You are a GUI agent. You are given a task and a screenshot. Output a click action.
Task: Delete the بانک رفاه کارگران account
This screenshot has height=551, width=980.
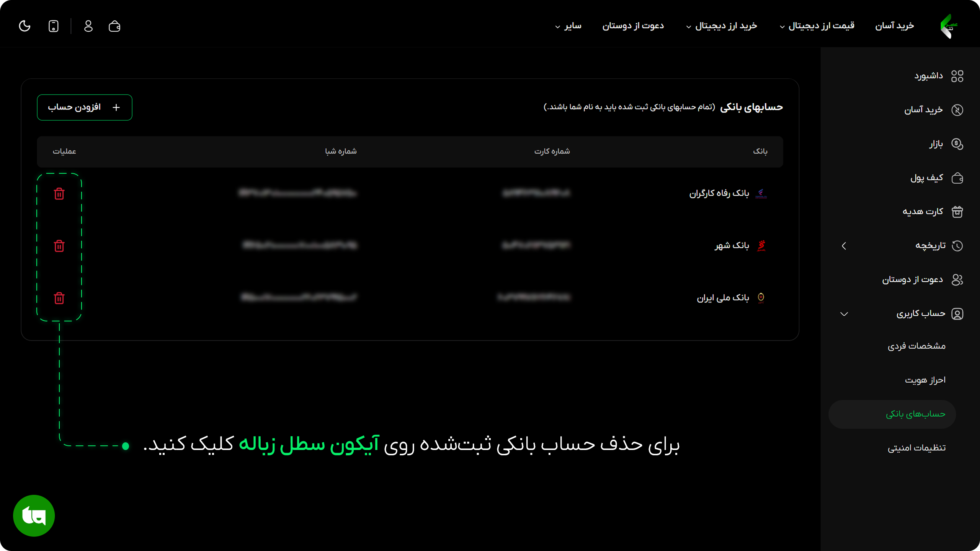(59, 194)
